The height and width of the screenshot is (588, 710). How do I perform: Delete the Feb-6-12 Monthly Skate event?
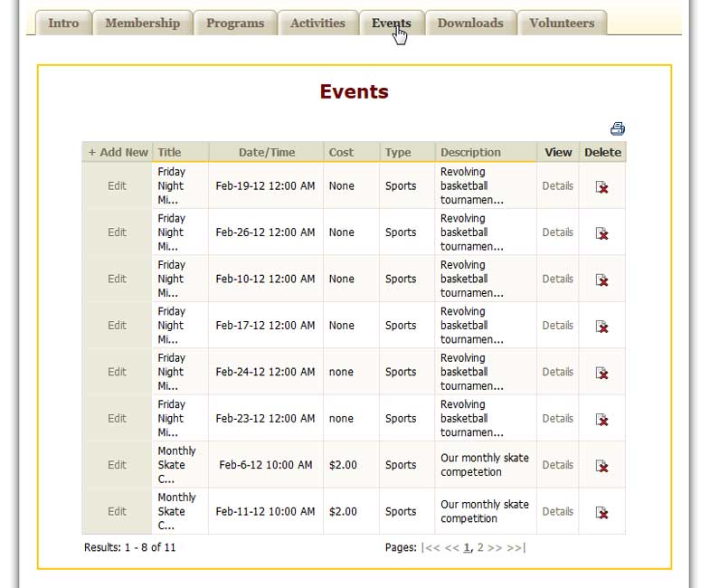(x=601, y=466)
